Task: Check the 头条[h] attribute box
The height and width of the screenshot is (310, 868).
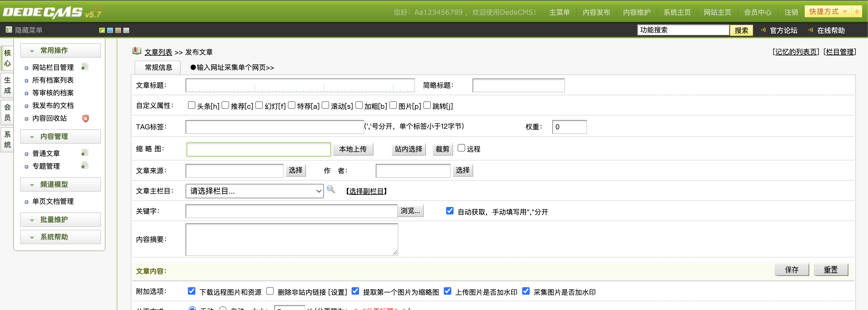Action: click(x=191, y=106)
